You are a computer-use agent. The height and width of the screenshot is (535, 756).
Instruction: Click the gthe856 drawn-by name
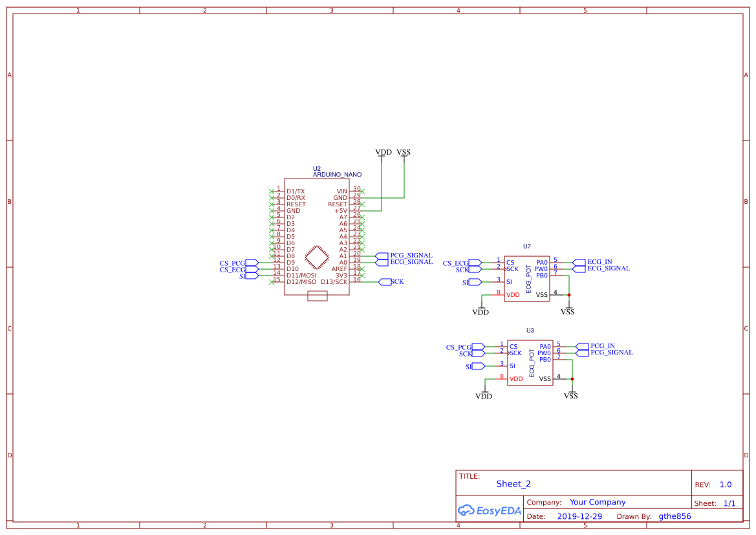click(x=673, y=516)
